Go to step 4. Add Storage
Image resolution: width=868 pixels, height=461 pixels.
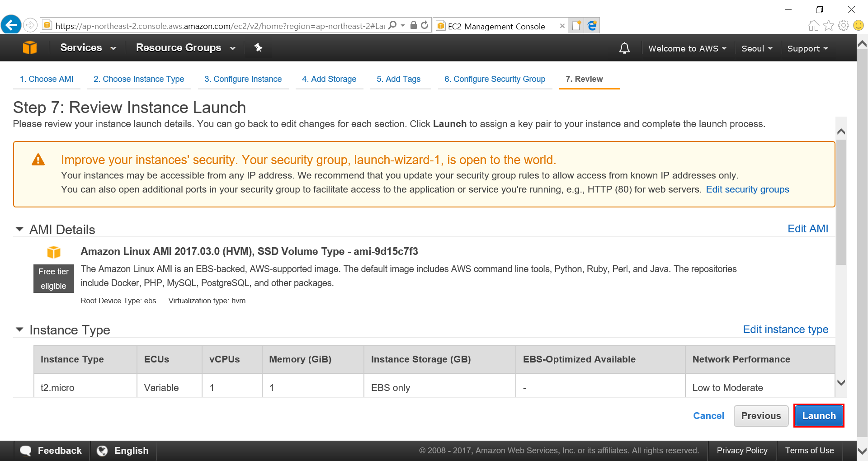pyautogui.click(x=329, y=79)
